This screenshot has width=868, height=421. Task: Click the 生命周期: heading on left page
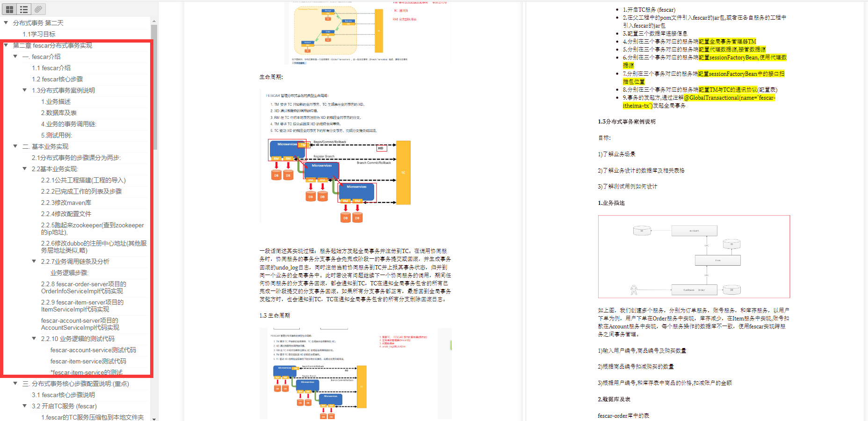point(271,77)
